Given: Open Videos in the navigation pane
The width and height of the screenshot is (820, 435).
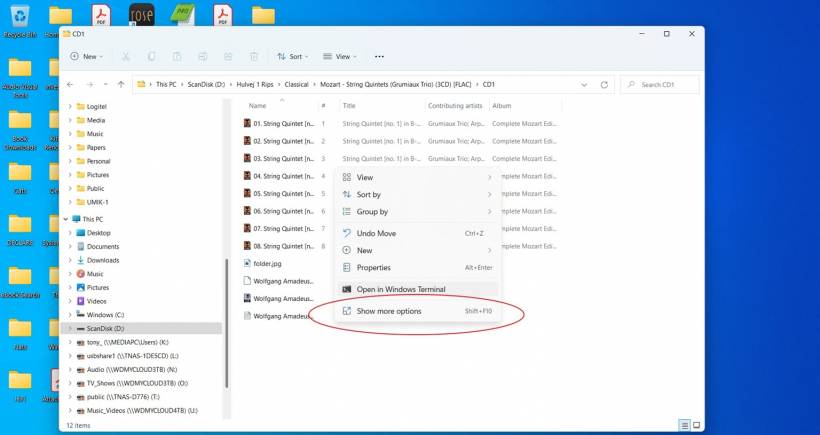Looking at the screenshot, I should click(96, 301).
